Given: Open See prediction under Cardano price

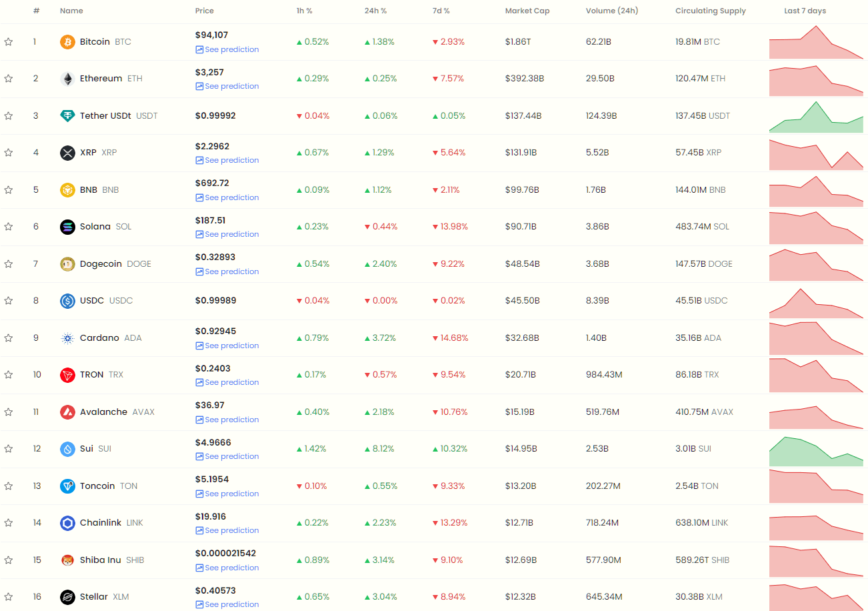Looking at the screenshot, I should [x=227, y=346].
